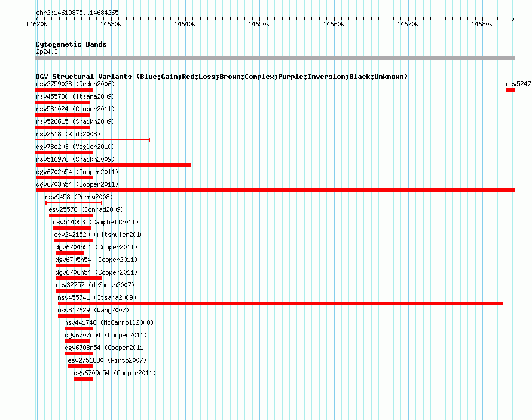
Task: Select esv2421520 (Altshuler2010) label
Action: tap(100, 235)
